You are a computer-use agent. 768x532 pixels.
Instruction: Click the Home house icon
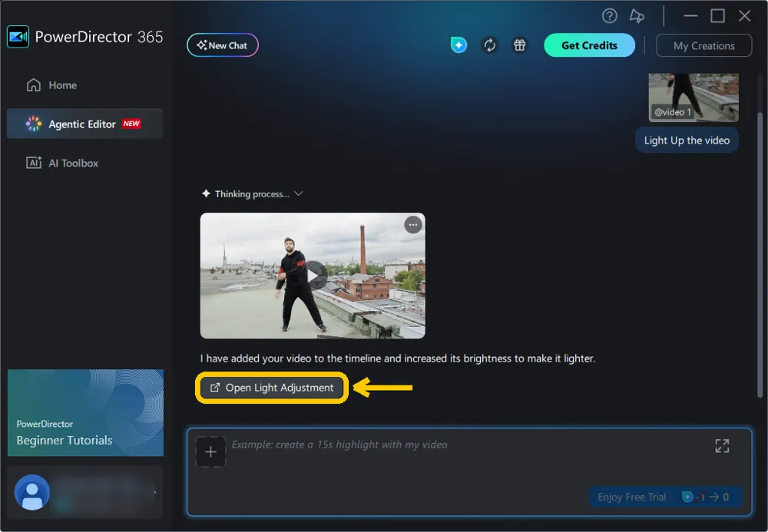(33, 85)
